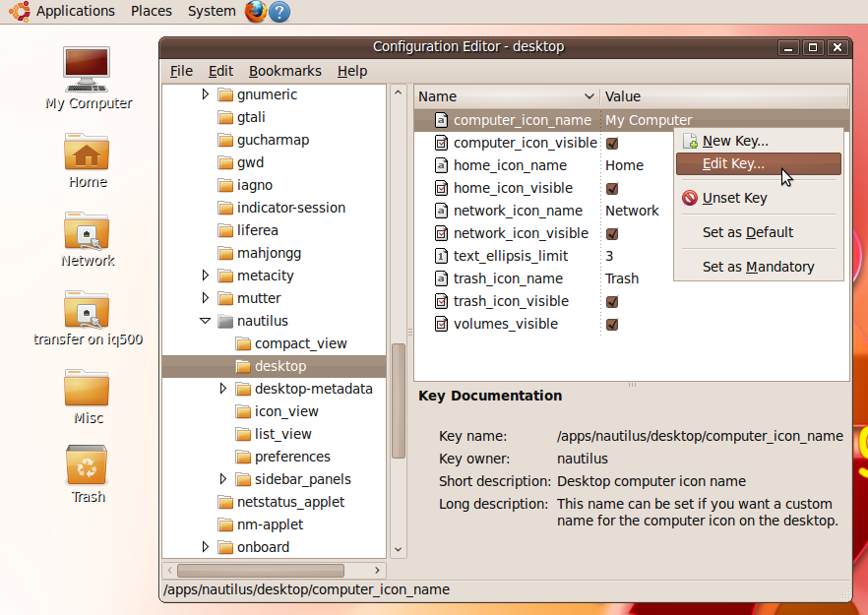Disable the trash_icon_visible checkbox
868x615 pixels.
pos(611,301)
